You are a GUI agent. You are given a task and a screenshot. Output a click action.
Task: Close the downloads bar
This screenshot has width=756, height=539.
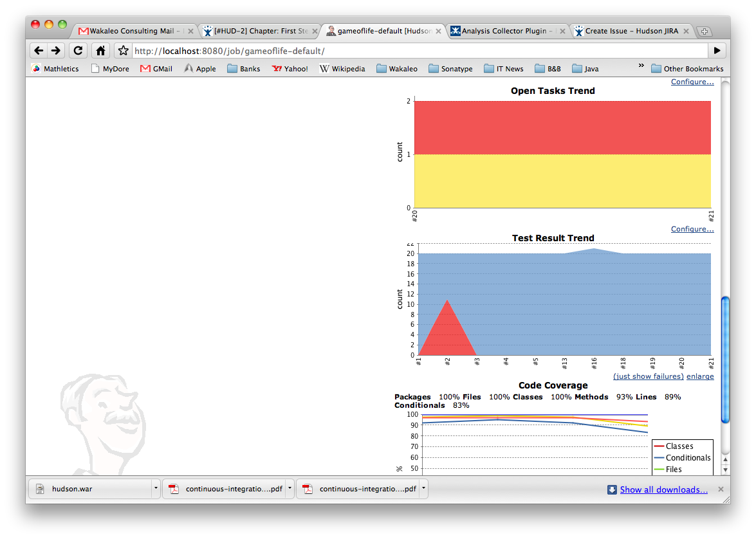pyautogui.click(x=721, y=489)
